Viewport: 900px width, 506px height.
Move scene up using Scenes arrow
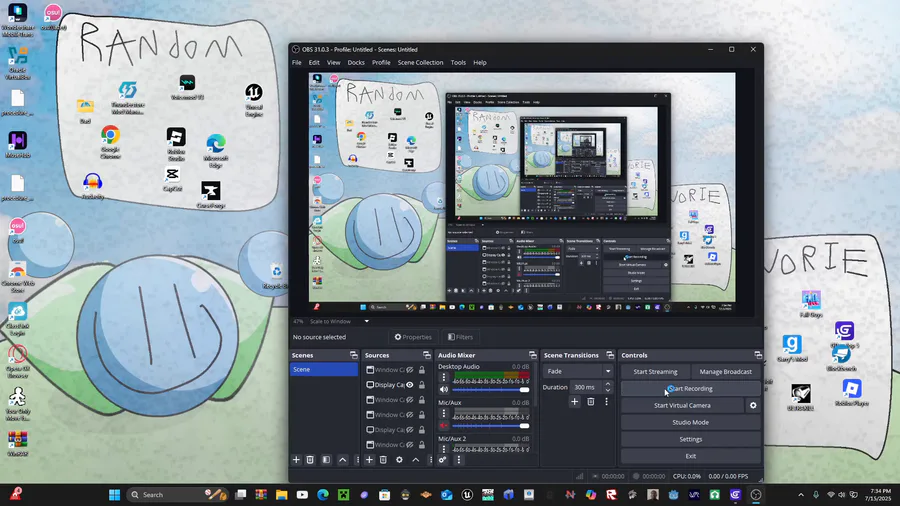pos(343,460)
